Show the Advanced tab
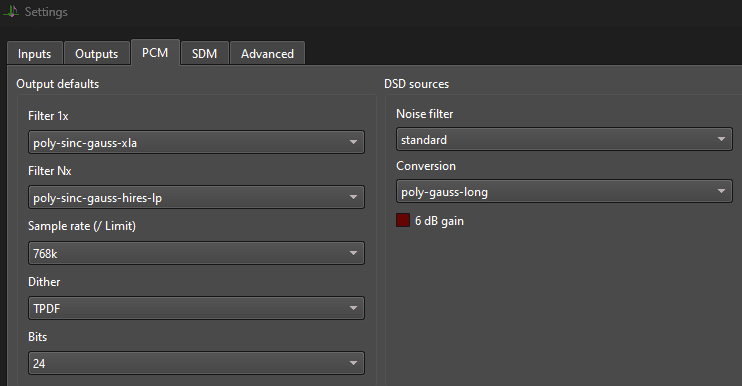Viewport: 742px width, 386px height. point(267,53)
